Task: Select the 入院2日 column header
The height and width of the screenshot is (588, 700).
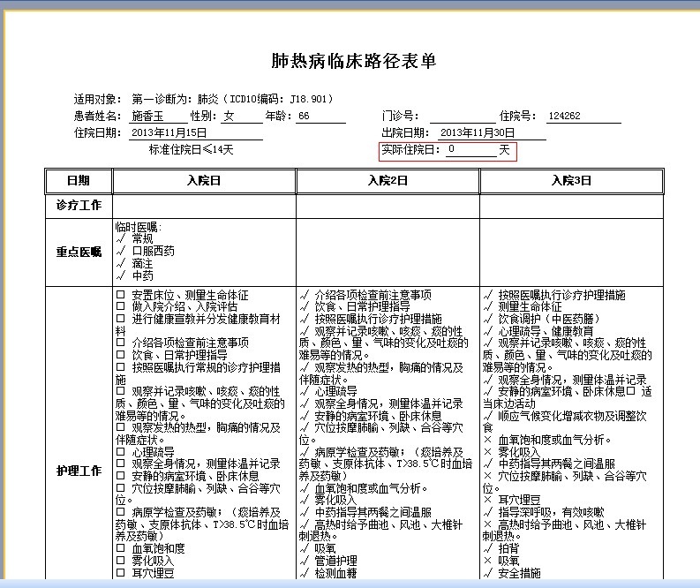Action: 388,181
